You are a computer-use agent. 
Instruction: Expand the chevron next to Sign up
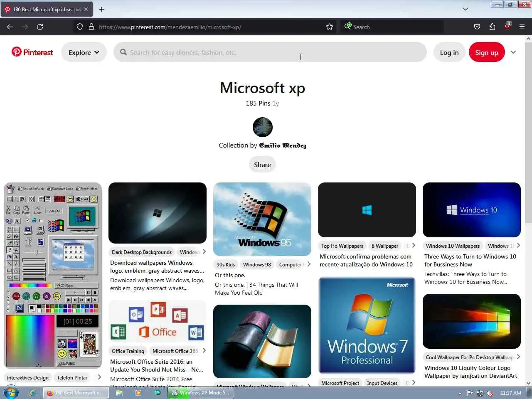[513, 52]
